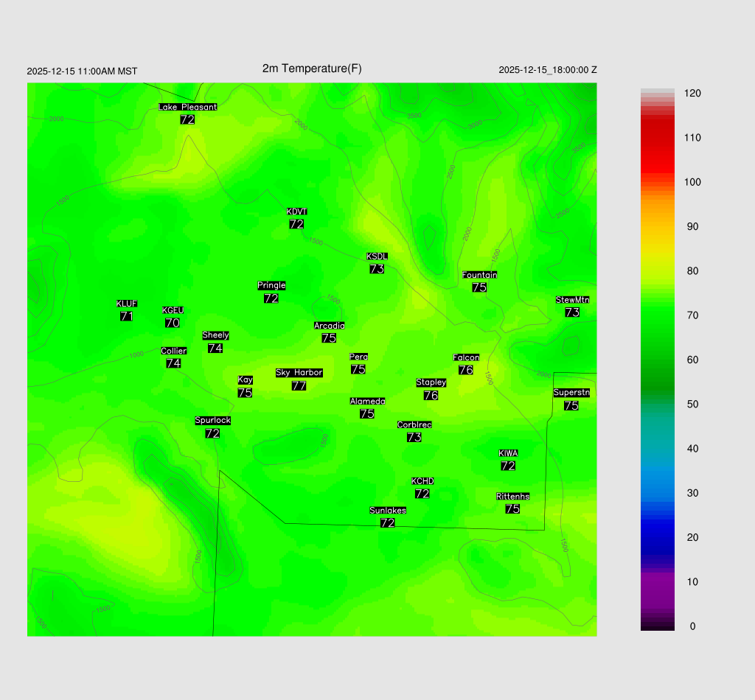This screenshot has height=700, width=755.
Task: Click the Sky Harbor station label
Action: [x=299, y=373]
